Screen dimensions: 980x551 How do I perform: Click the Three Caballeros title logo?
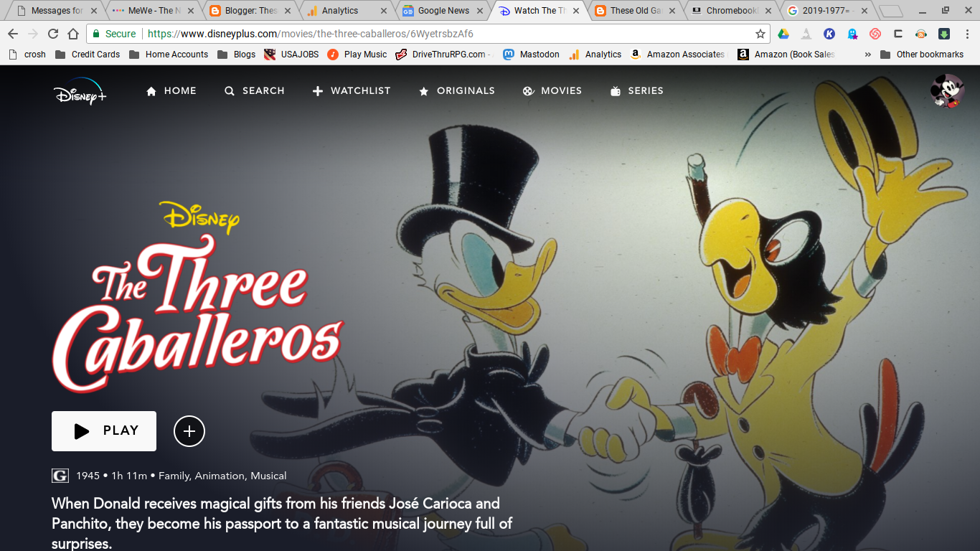click(197, 298)
